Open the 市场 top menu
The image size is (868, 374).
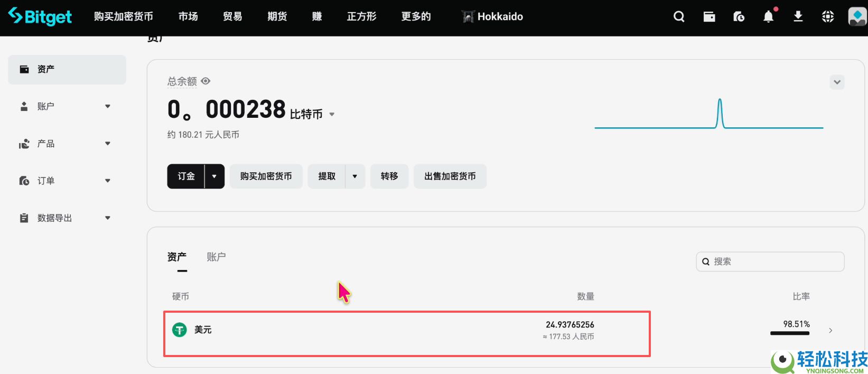(x=188, y=16)
